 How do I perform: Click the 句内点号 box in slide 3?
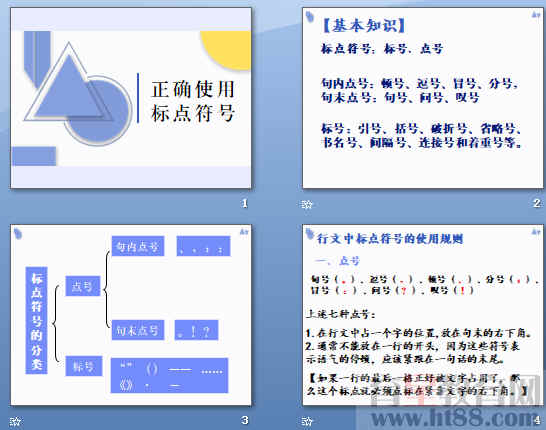[x=138, y=246]
